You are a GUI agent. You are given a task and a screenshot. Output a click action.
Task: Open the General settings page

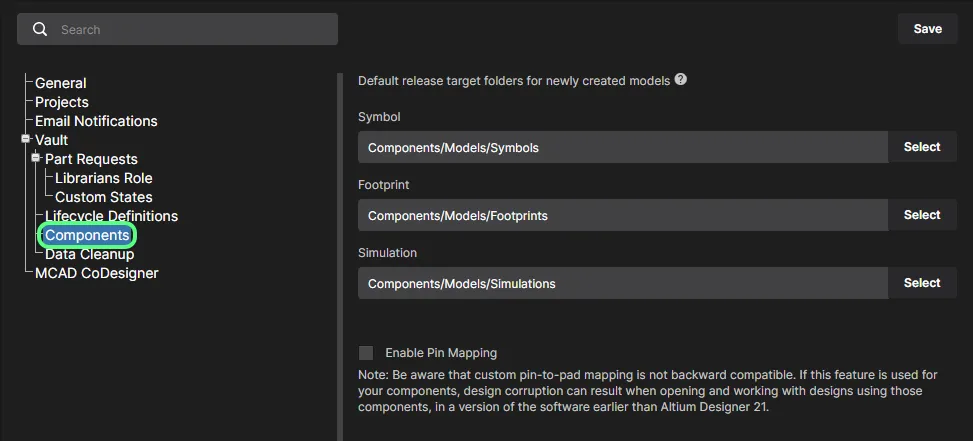(x=61, y=83)
